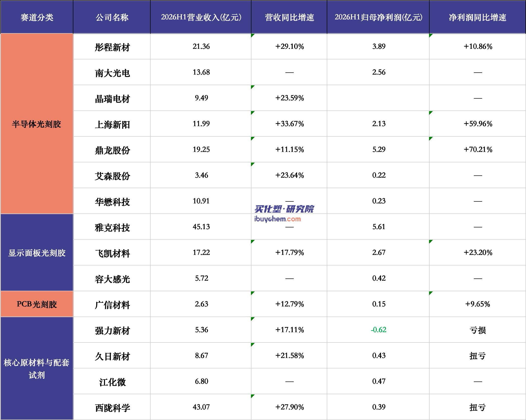This screenshot has width=526, height=420.
Task: Select revenue value 19.25
Action: [201, 149]
